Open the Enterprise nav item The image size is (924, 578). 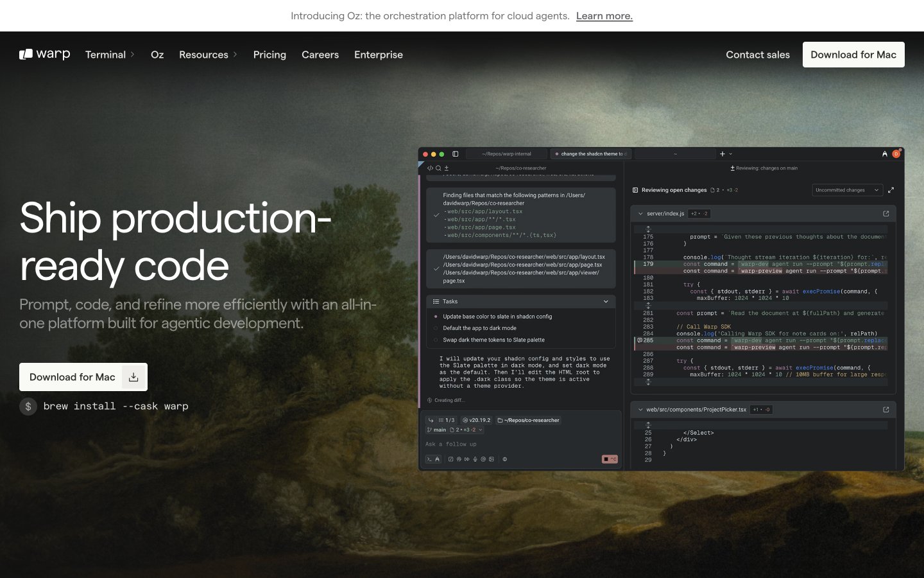coord(379,55)
